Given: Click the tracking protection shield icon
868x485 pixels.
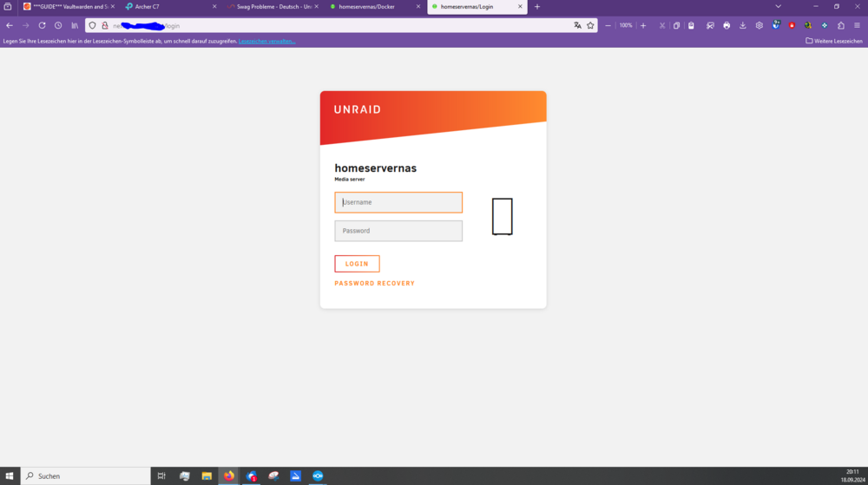Looking at the screenshot, I should coord(93,25).
